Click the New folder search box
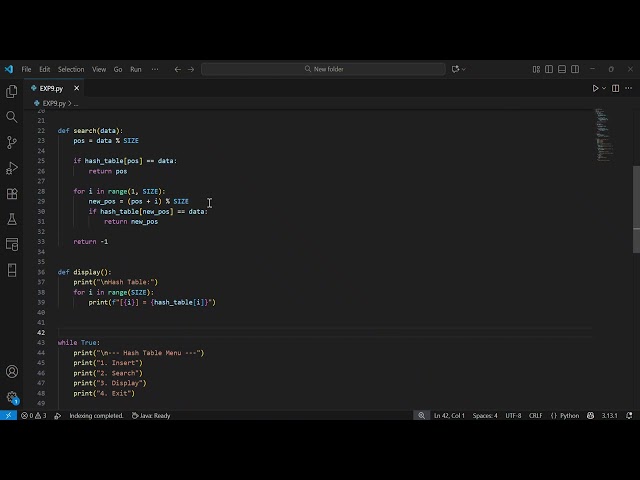 (324, 69)
